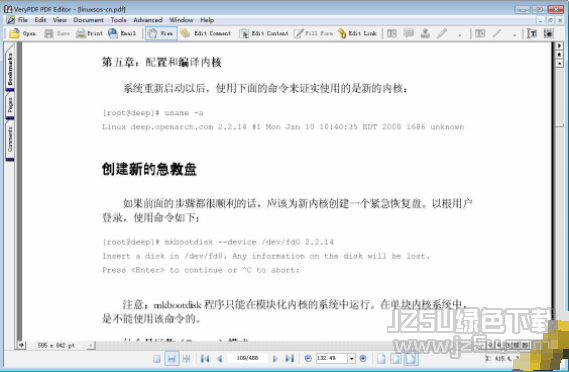This screenshot has height=372, width=569.
Task: Activate the View hand tool
Action: coord(161,33)
